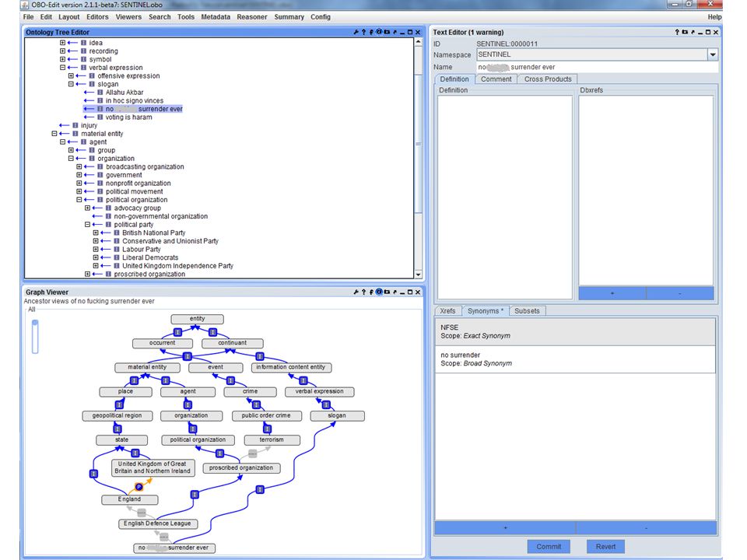This screenshot has width=747, height=560.
Task: Open the wrench configuration icon in Graph Viewer
Action: 356,292
